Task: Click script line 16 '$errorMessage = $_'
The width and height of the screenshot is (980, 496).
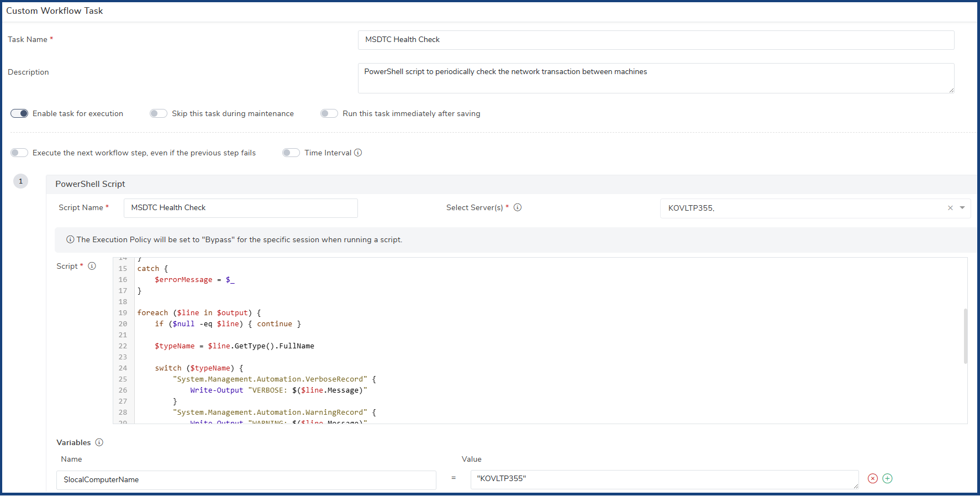Action: (194, 280)
